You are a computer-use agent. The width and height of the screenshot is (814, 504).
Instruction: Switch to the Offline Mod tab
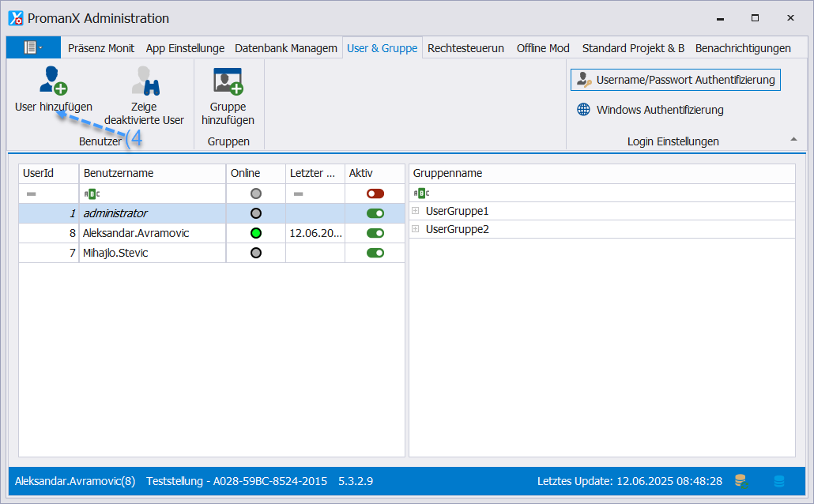tap(543, 48)
